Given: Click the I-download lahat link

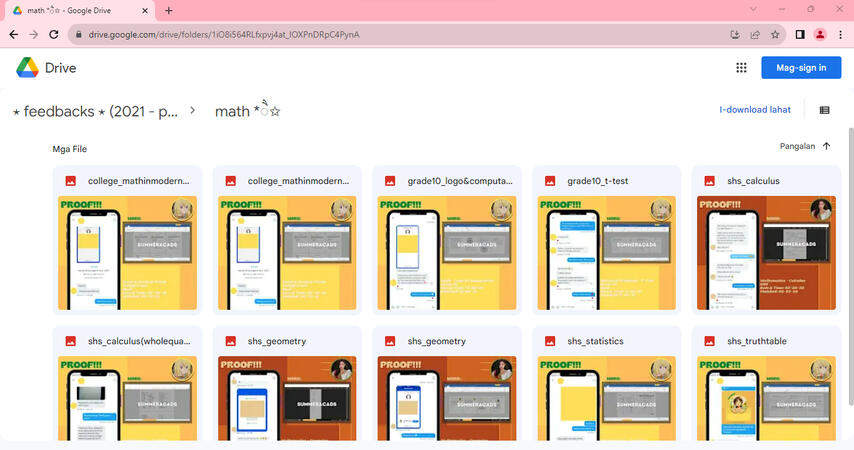Looking at the screenshot, I should tap(754, 110).
